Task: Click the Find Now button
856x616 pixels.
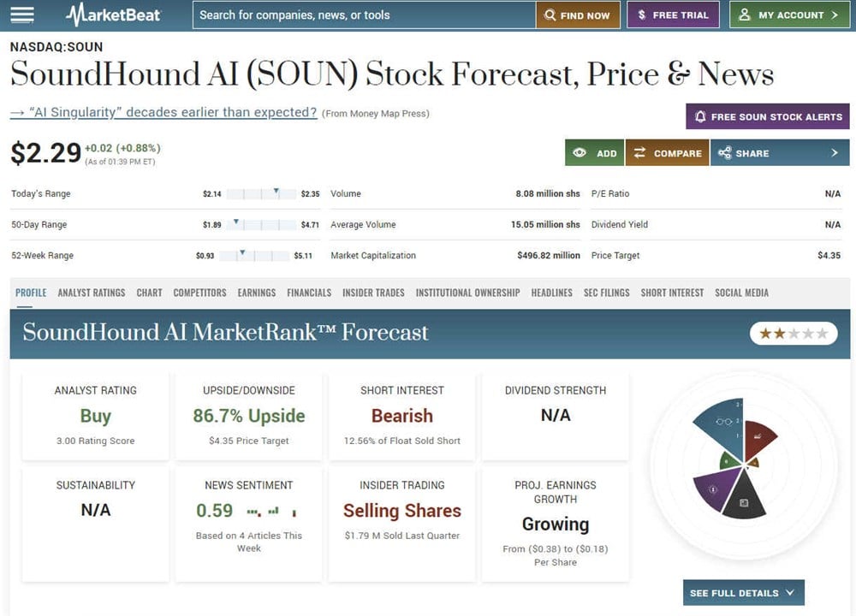Action: click(x=578, y=15)
